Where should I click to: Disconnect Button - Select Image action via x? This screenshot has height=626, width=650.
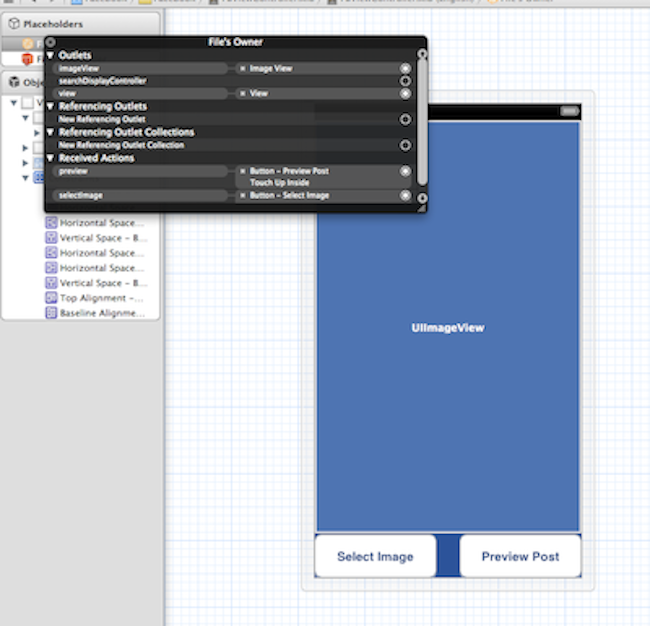coord(243,195)
